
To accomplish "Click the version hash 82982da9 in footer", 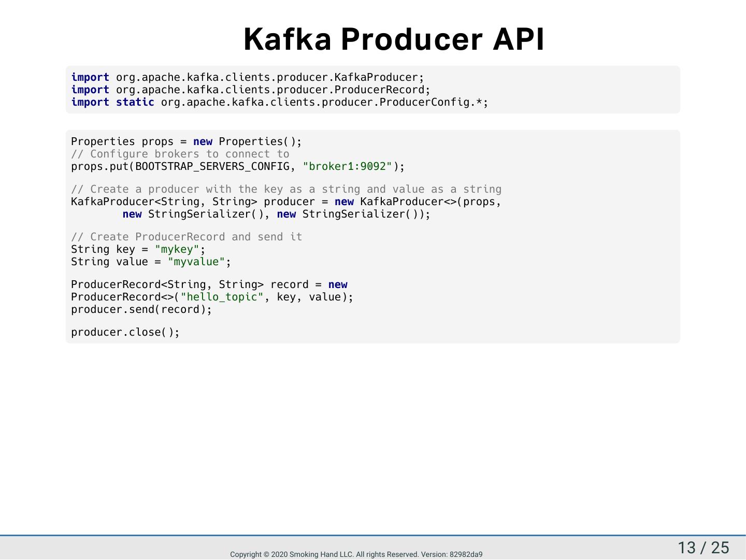I will tap(466, 554).
